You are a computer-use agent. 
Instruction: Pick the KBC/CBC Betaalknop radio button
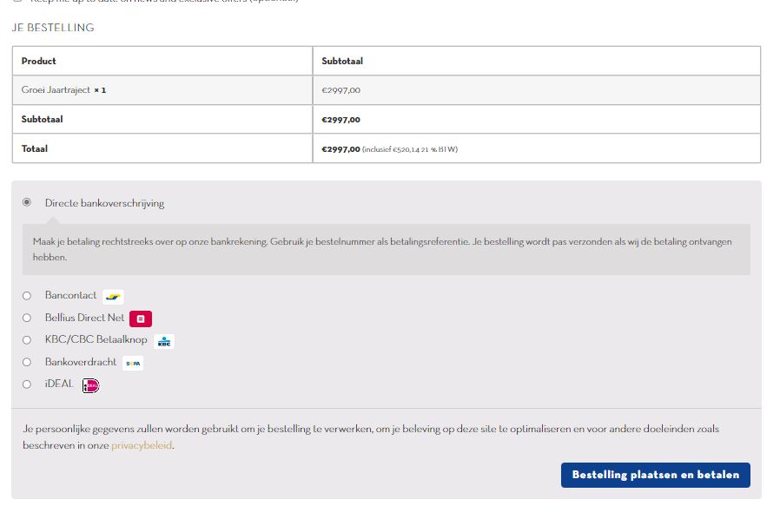(x=27, y=340)
